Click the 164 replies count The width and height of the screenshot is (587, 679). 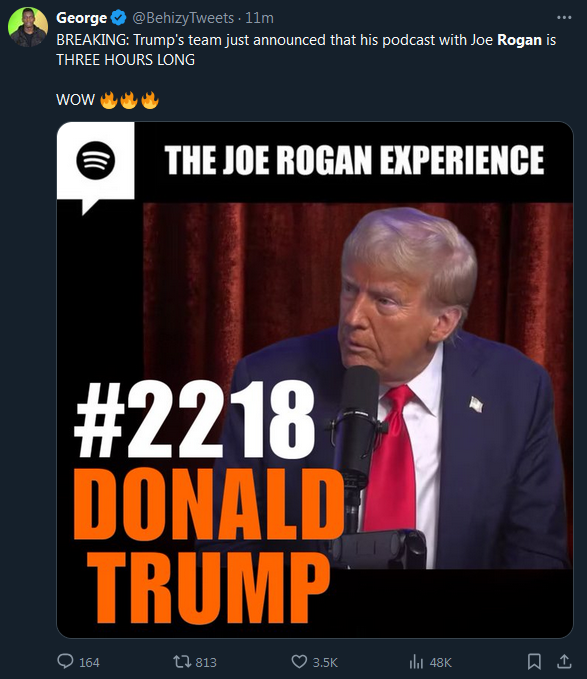(89, 662)
